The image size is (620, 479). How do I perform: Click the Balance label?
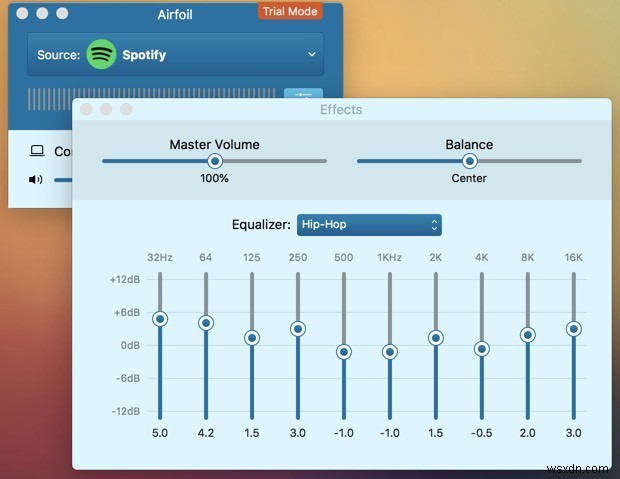pyautogui.click(x=469, y=144)
